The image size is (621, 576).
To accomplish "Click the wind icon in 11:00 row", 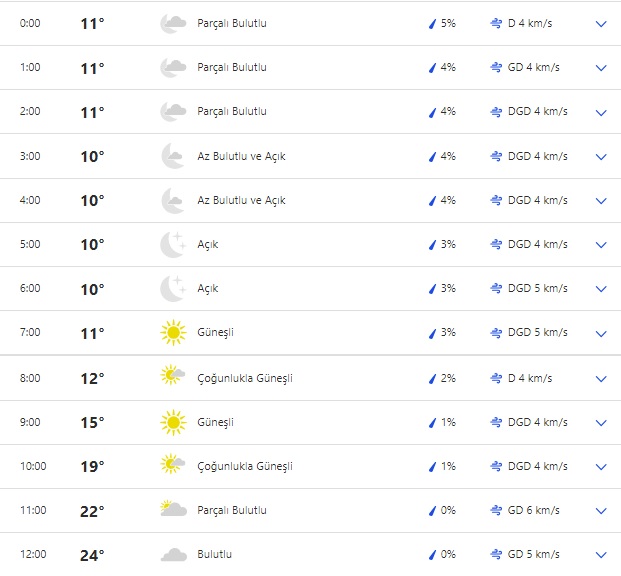I will pos(496,510).
